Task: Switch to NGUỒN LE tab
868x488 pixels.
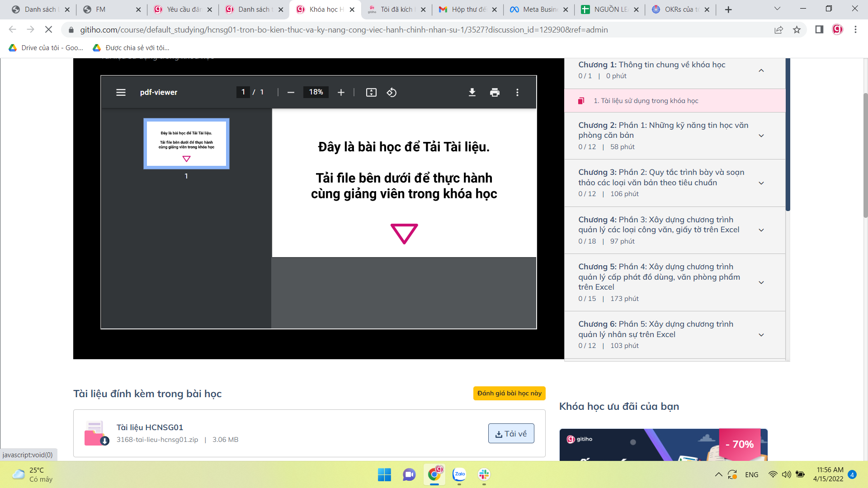Action: [610, 9]
